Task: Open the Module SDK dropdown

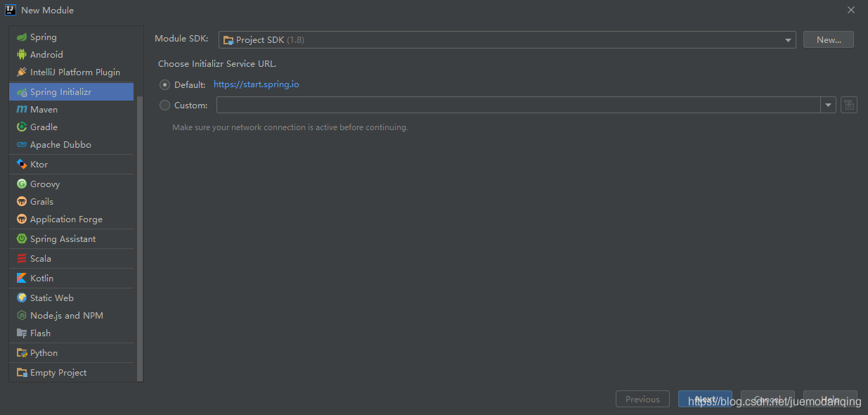Action: point(507,40)
